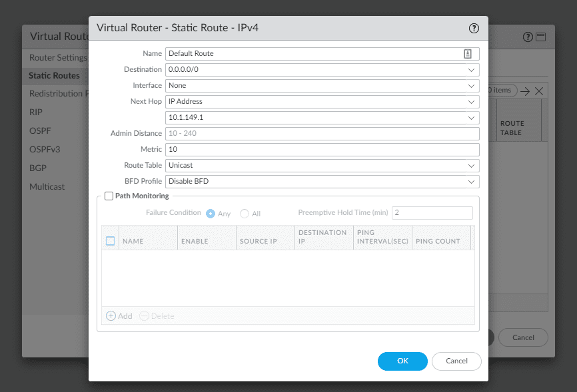Expand the Interface dropdown
The image size is (577, 392).
point(471,85)
